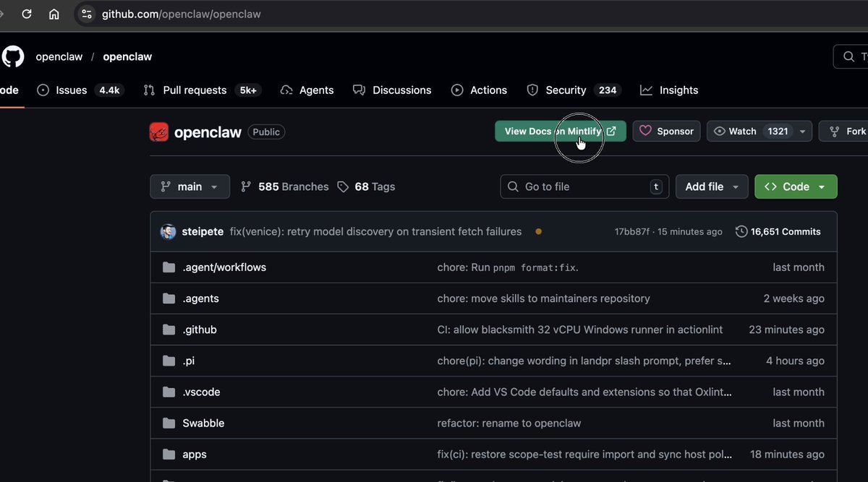Open the Issues tab
868x482 pixels.
pos(81,90)
